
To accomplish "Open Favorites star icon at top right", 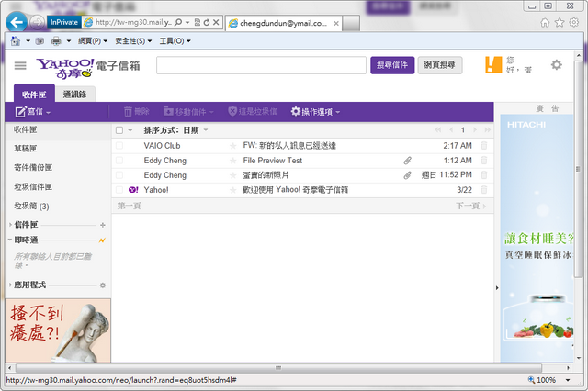I will (x=560, y=22).
